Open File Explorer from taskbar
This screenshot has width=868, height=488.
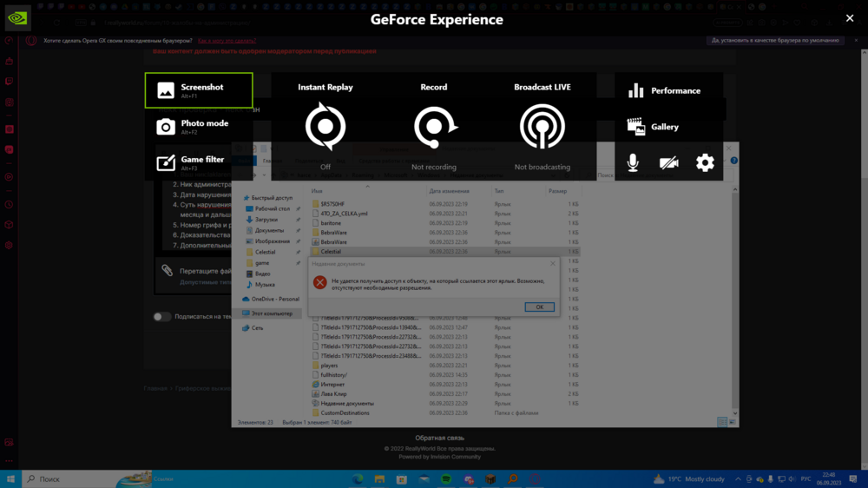pyautogui.click(x=379, y=479)
